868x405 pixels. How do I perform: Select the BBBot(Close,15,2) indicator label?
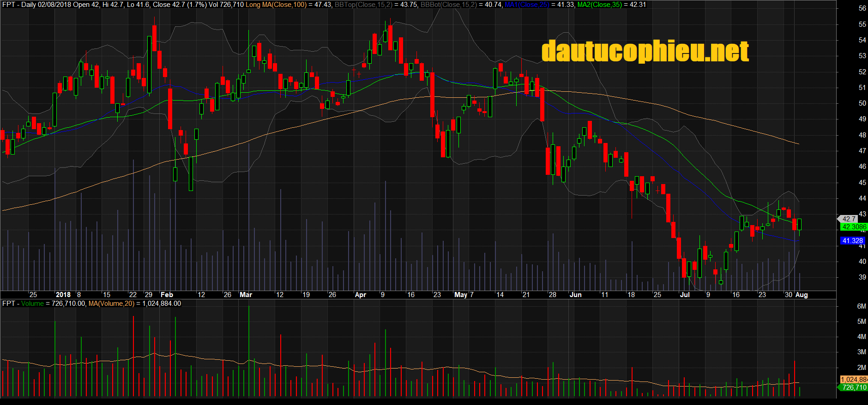tap(448, 5)
